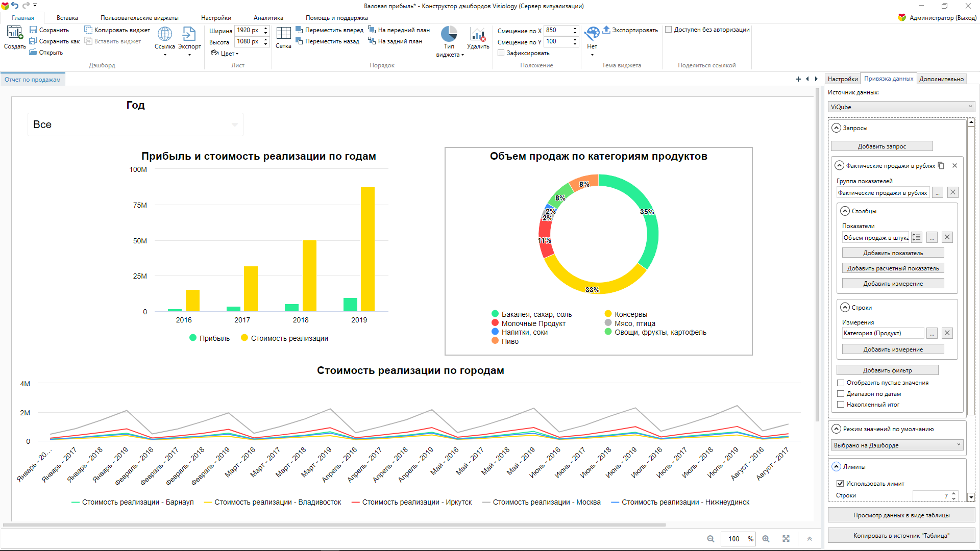Open the Аналитика ribbon tab

(x=268, y=18)
